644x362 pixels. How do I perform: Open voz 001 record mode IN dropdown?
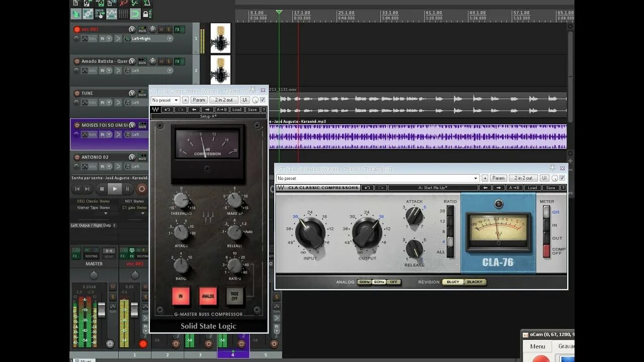pyautogui.click(x=106, y=39)
